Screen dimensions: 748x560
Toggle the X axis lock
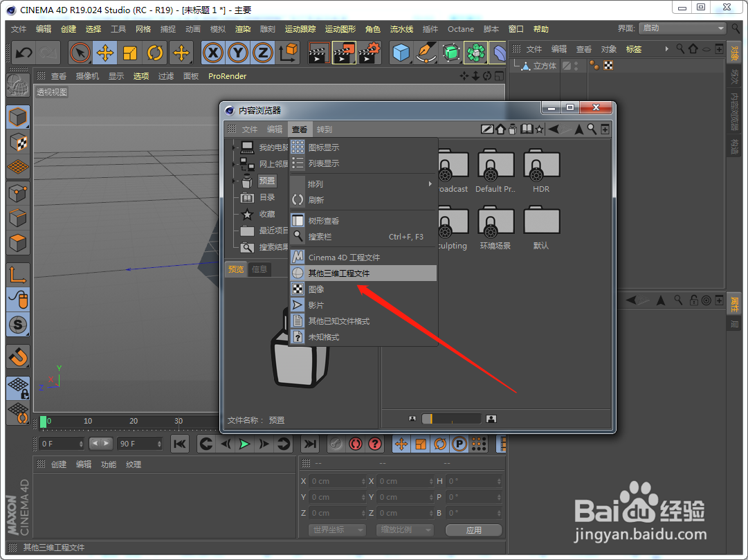(x=213, y=53)
